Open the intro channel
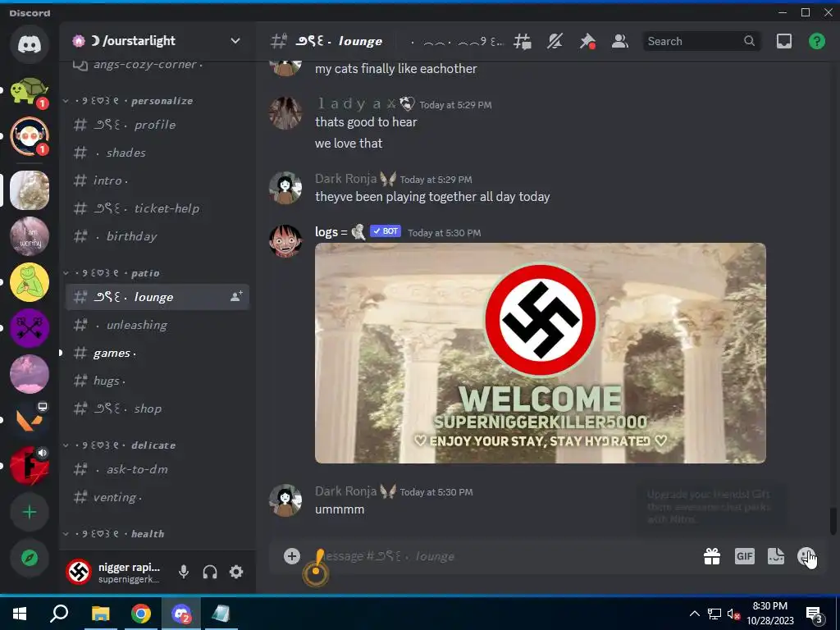Screen dimensions: 840x630 point(157,180)
